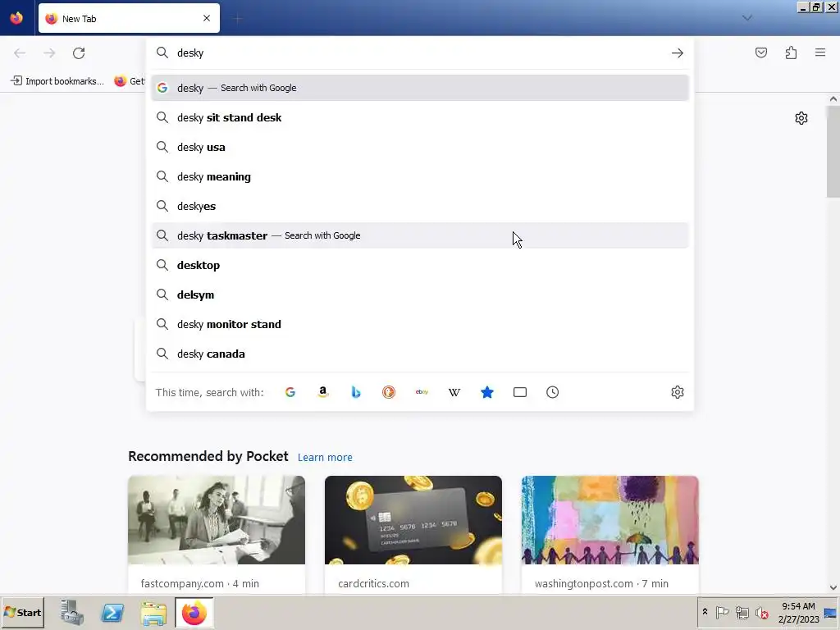Select suggestion delsym
This screenshot has width=840, height=630.
pos(420,294)
